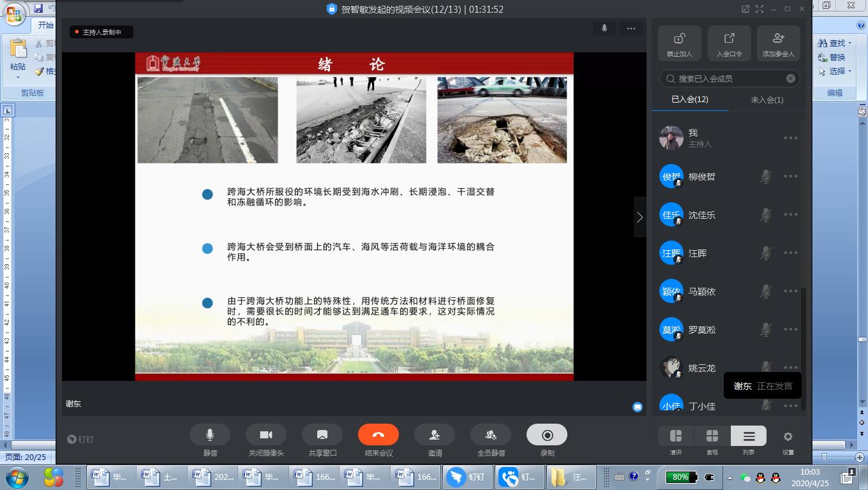Click the 添加参会人 add participant icon
This screenshot has height=490, width=868.
pos(778,39)
